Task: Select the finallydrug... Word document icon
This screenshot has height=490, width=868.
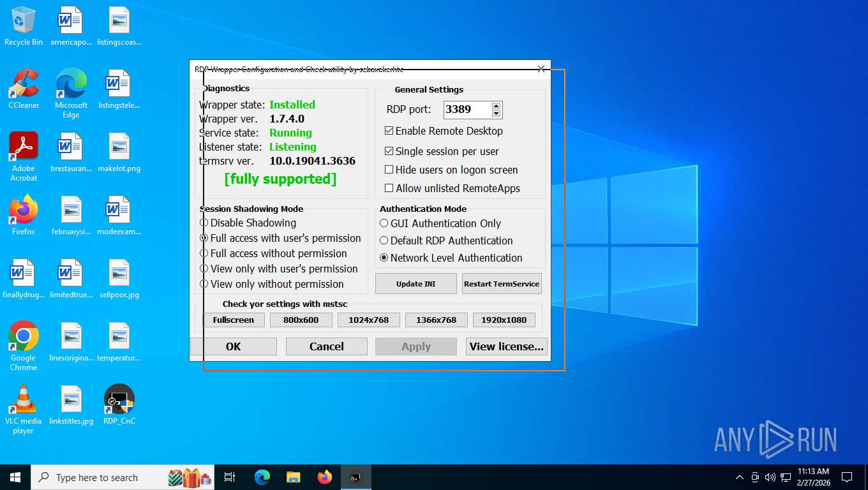Action: [24, 279]
